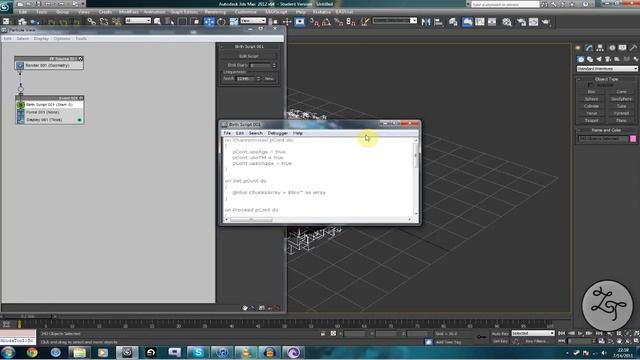Screen dimensions: 640x360
Task: Select the Shapes category in Create panel
Action: tap(590, 60)
